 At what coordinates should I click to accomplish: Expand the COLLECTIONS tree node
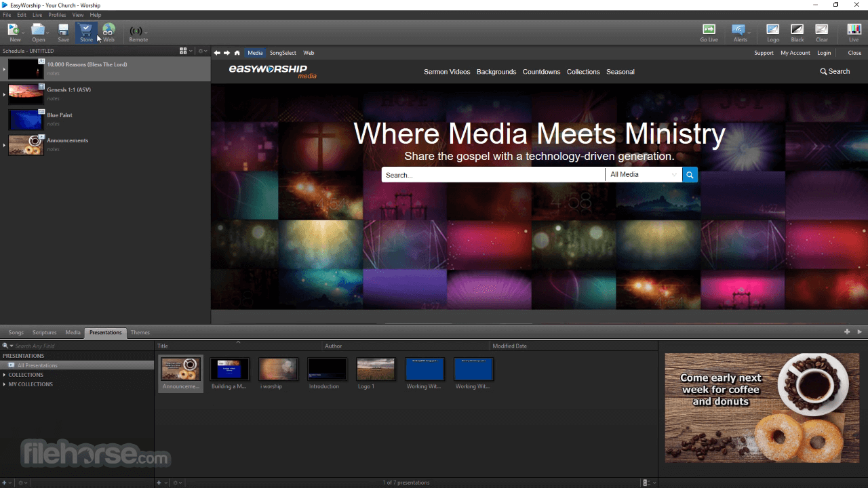point(4,375)
